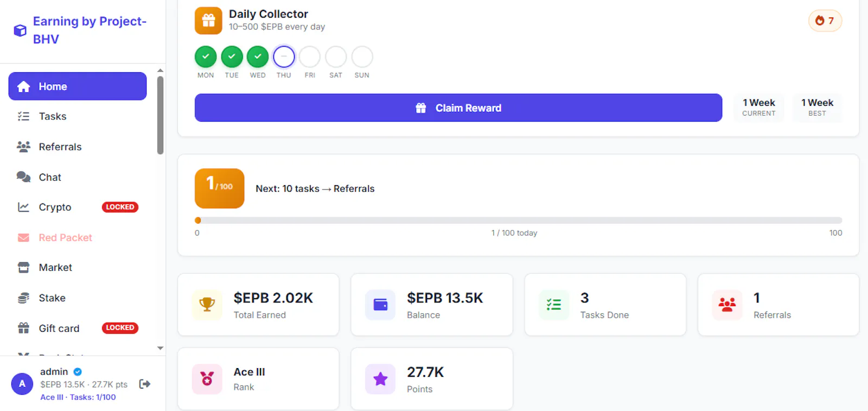Click the Red Packet envelope icon
Image resolution: width=868 pixels, height=411 pixels.
[23, 237]
